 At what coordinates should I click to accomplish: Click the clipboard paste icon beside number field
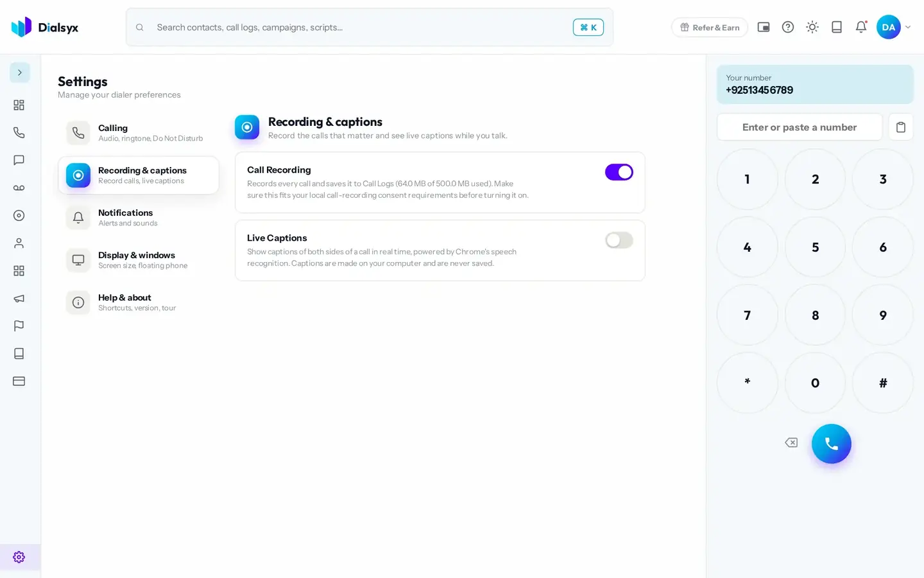(x=901, y=127)
